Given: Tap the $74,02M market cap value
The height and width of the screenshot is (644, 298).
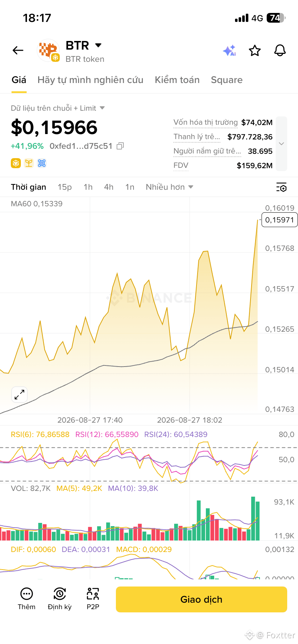Looking at the screenshot, I should pos(257,123).
